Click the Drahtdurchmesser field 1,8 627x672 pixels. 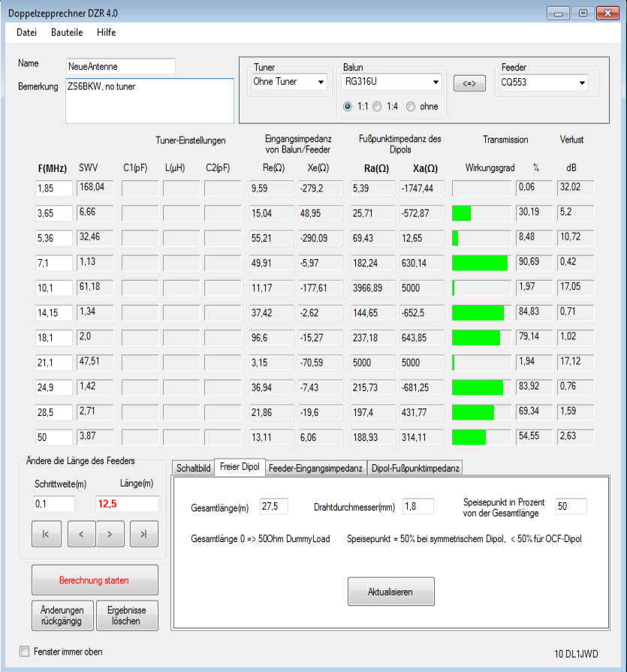point(418,507)
